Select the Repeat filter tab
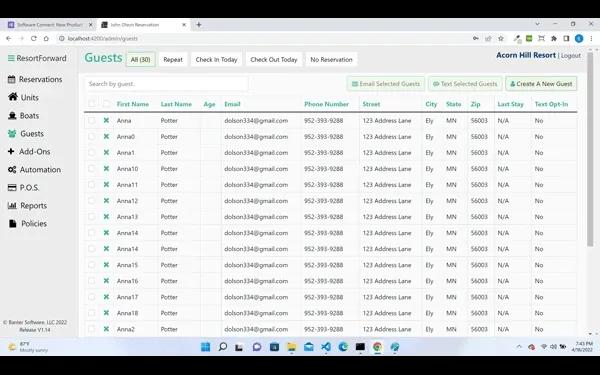Screen dimensions: 600x375 tap(173, 60)
